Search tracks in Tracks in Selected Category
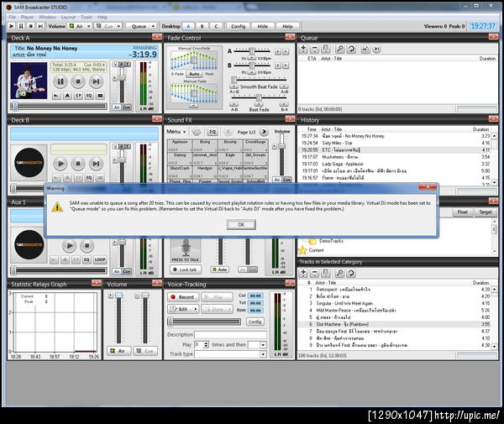The width and height of the screenshot is (504, 424). [339, 273]
